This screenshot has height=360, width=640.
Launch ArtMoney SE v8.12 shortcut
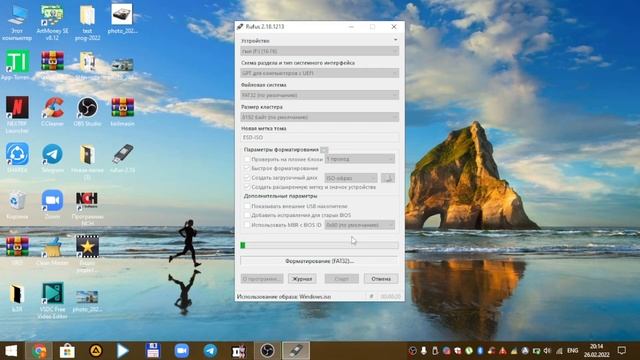(52, 22)
